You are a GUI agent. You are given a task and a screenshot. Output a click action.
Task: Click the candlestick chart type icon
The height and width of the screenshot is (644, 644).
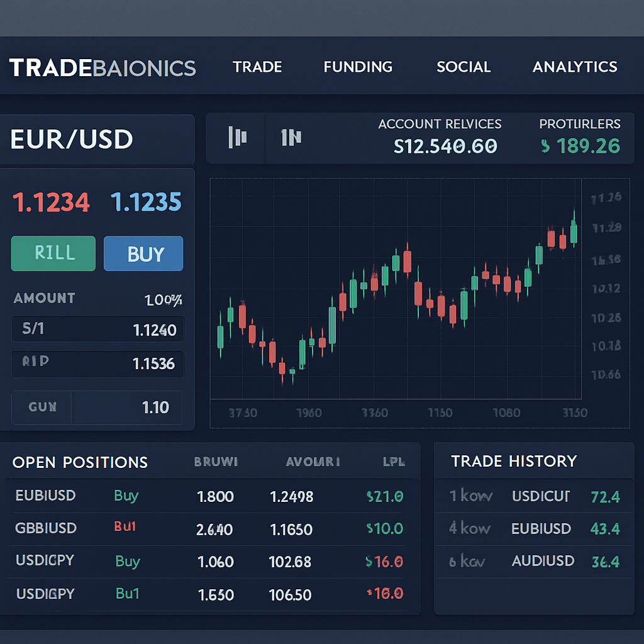click(238, 137)
